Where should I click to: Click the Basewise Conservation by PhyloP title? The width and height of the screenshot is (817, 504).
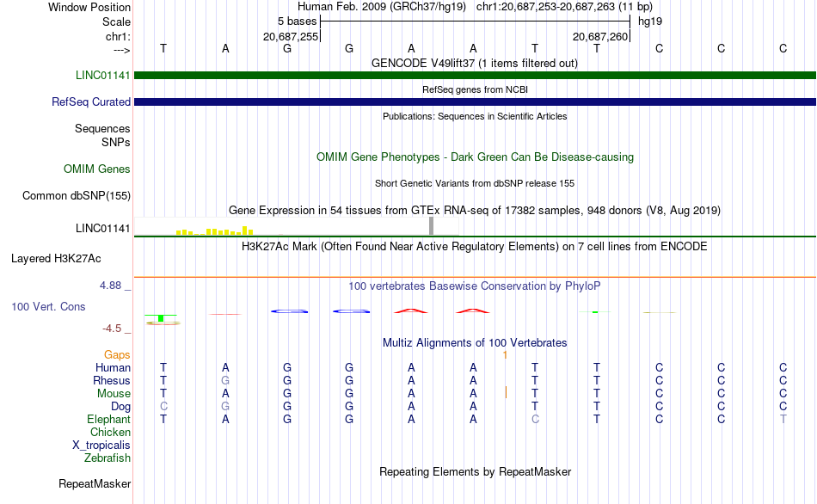tap(475, 286)
